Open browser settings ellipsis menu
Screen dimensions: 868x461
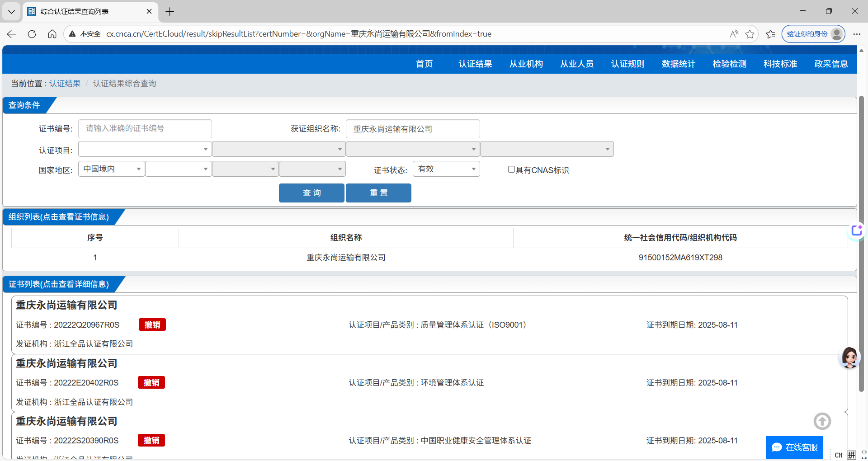coord(857,34)
